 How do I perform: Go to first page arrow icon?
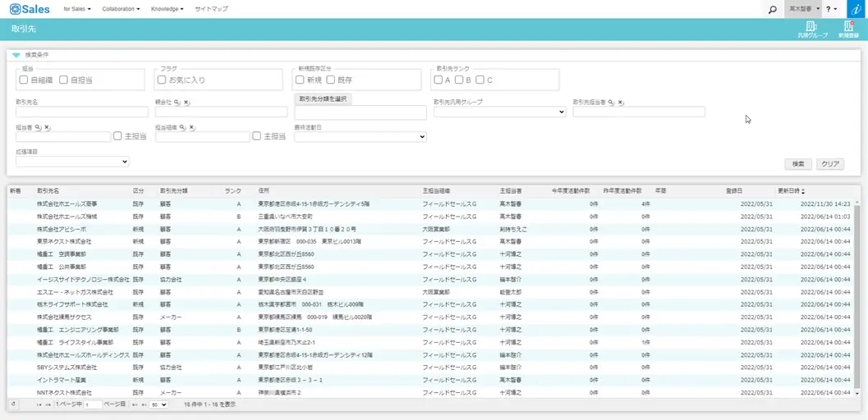click(x=39, y=405)
